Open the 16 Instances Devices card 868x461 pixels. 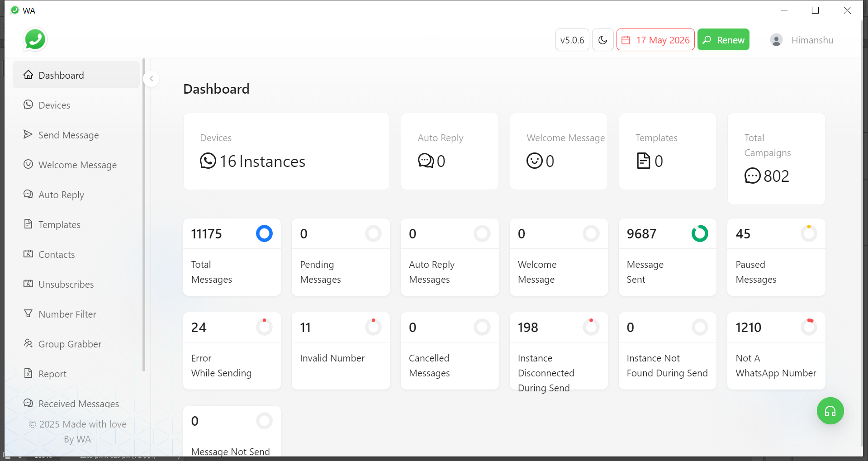(x=286, y=152)
